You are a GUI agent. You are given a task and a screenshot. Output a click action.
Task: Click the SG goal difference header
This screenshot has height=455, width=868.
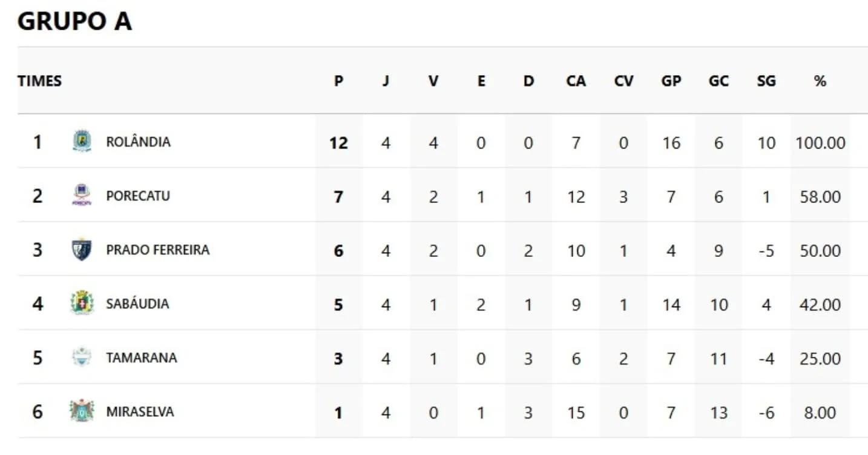click(x=766, y=81)
